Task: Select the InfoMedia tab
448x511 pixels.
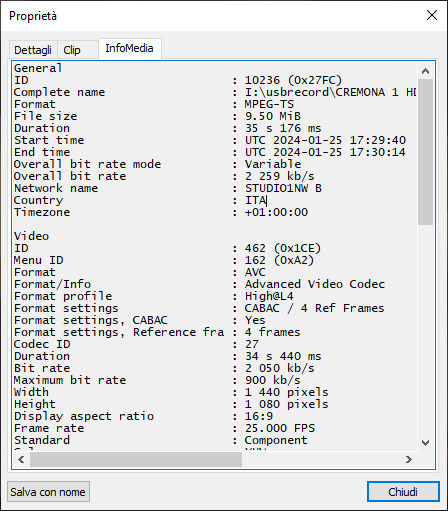Action: pyautogui.click(x=129, y=48)
